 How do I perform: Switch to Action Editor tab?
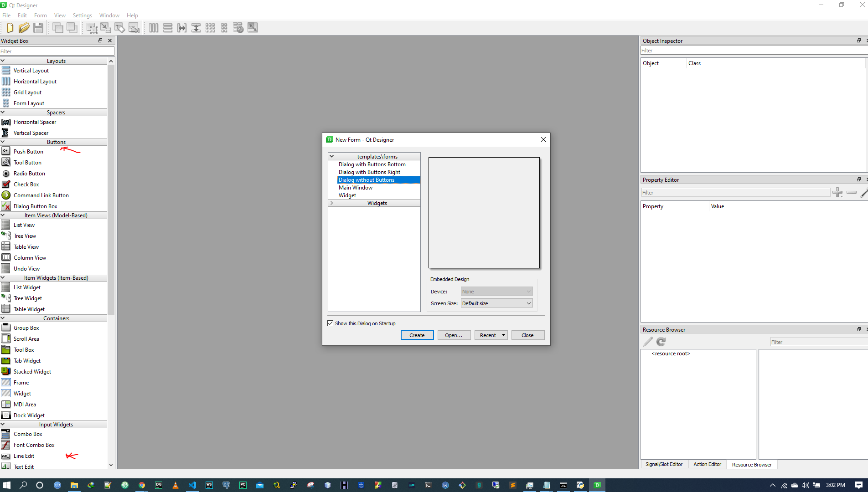(x=707, y=464)
